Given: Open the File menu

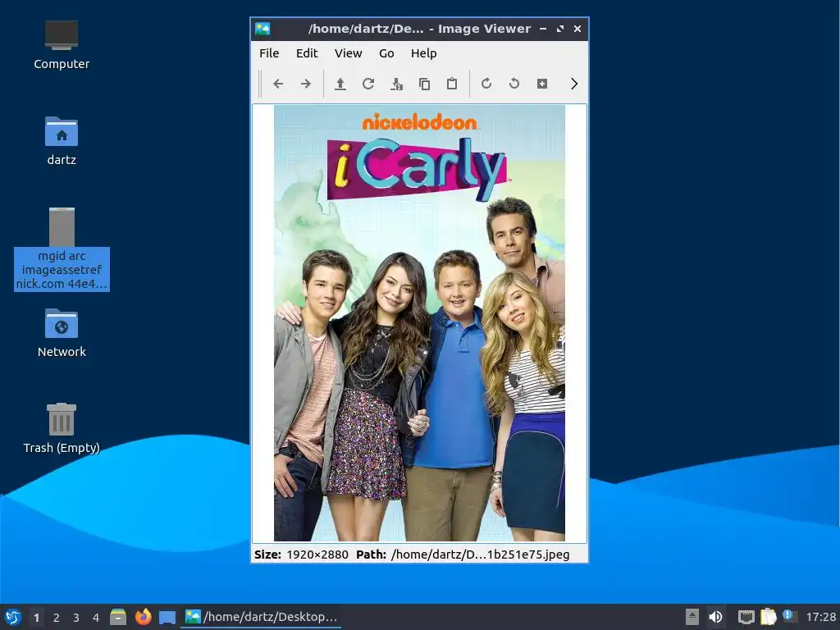Looking at the screenshot, I should [x=269, y=53].
